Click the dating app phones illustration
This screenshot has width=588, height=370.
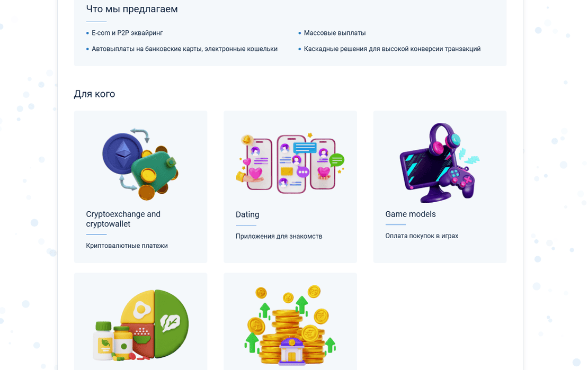pyautogui.click(x=290, y=164)
